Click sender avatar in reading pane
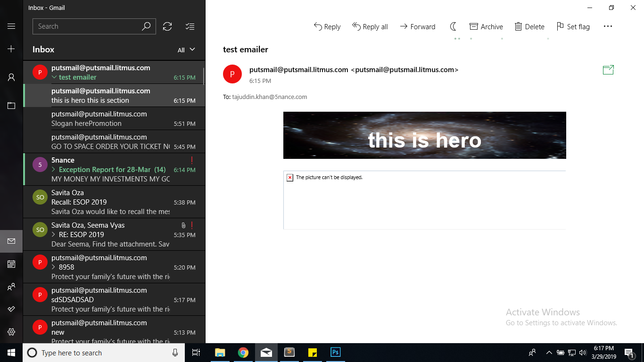This screenshot has height=362, width=644. point(232,74)
